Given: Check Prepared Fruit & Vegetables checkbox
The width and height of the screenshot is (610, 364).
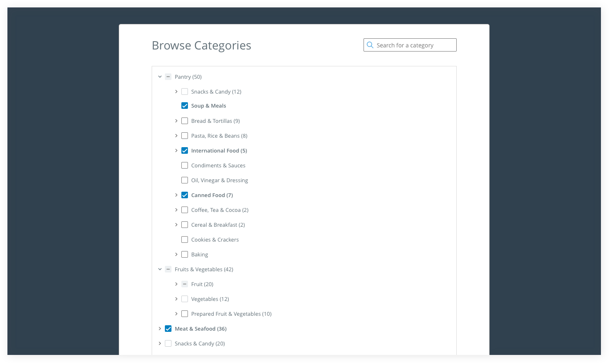Looking at the screenshot, I should [185, 314].
